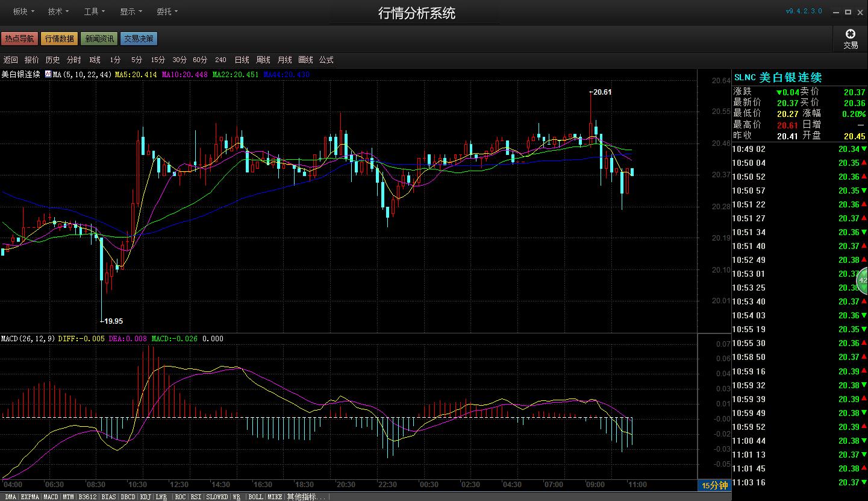Switch chart to 日线 period

pyautogui.click(x=242, y=60)
